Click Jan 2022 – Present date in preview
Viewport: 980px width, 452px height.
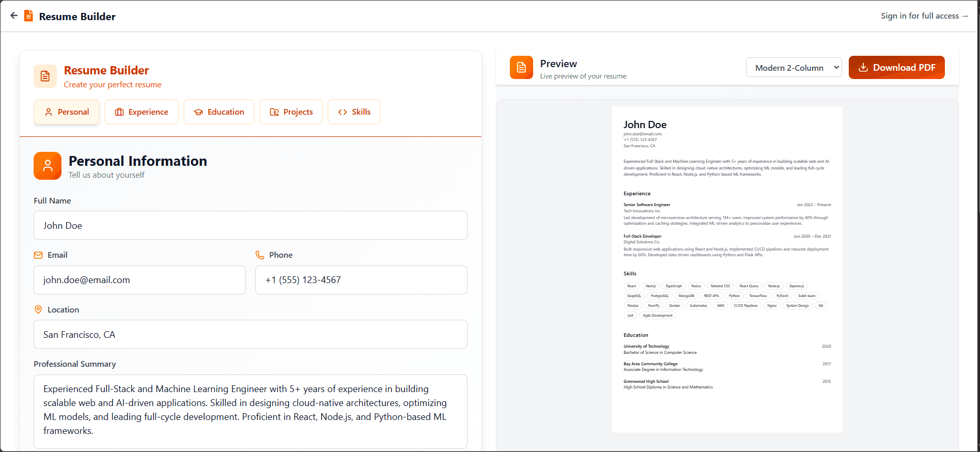814,205
